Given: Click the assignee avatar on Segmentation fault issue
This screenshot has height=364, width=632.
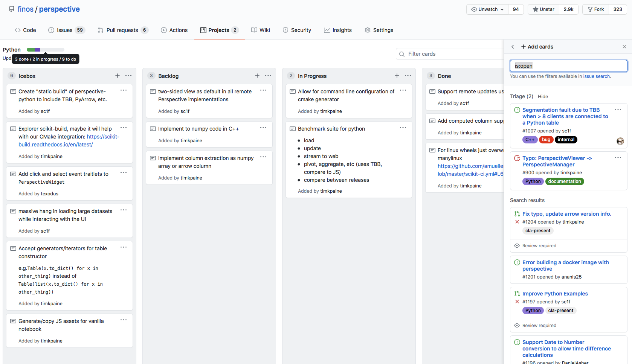Looking at the screenshot, I should click(x=620, y=141).
